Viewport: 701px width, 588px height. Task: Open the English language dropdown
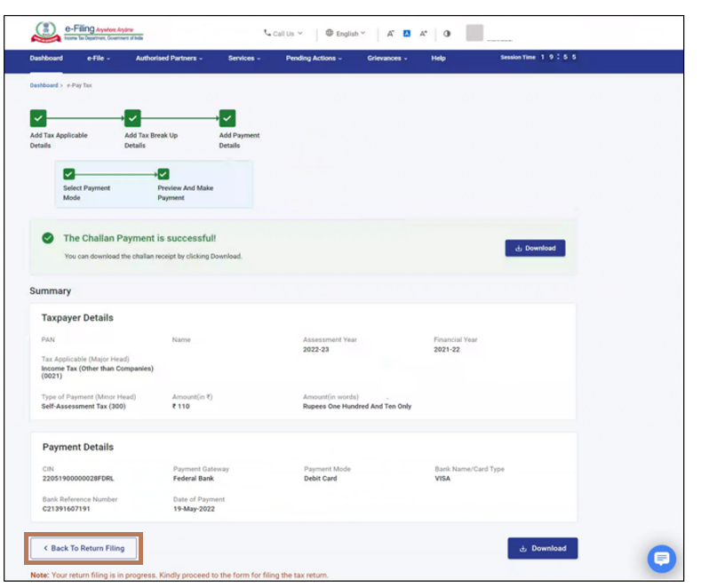click(346, 34)
